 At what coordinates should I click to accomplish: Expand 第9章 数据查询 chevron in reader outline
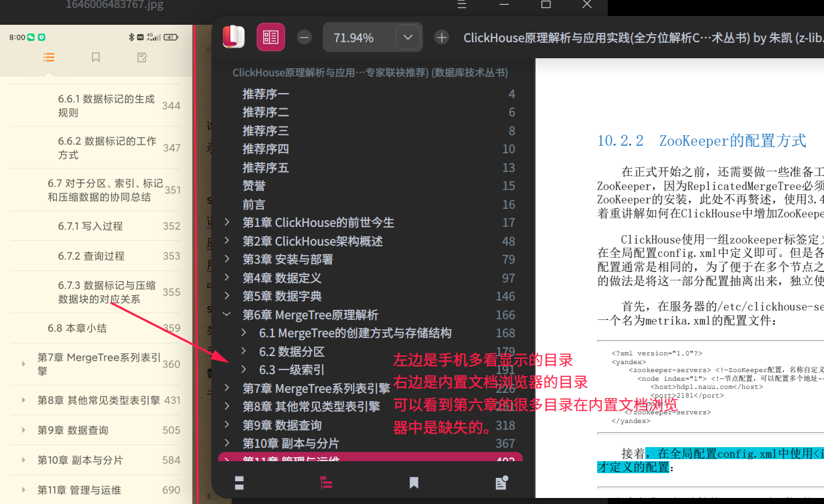point(228,425)
